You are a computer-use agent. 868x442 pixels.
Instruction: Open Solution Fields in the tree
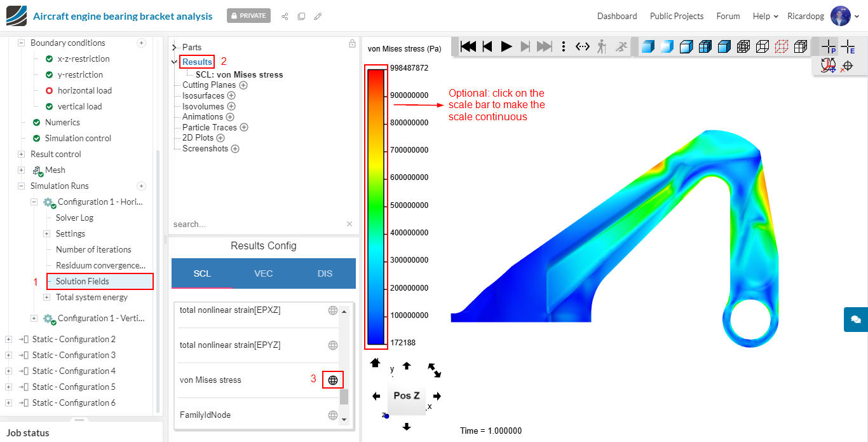[x=82, y=282]
